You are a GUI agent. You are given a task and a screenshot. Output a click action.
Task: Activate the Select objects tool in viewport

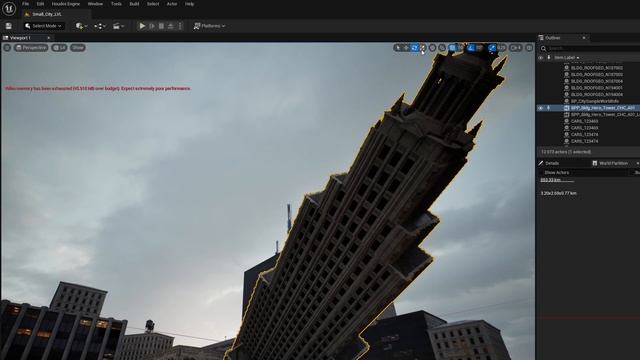[x=398, y=48]
